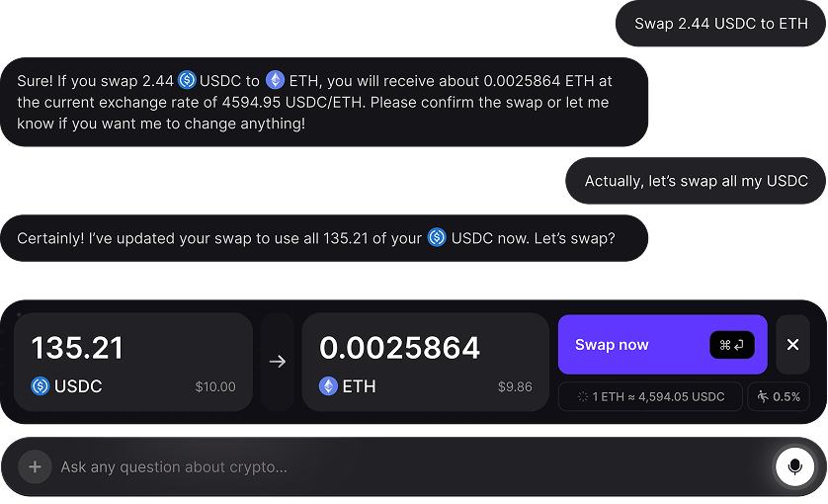This screenshot has width=828, height=504.
Task: Select the 'Actually, let's swap all my USDC' message
Action: [x=696, y=181]
